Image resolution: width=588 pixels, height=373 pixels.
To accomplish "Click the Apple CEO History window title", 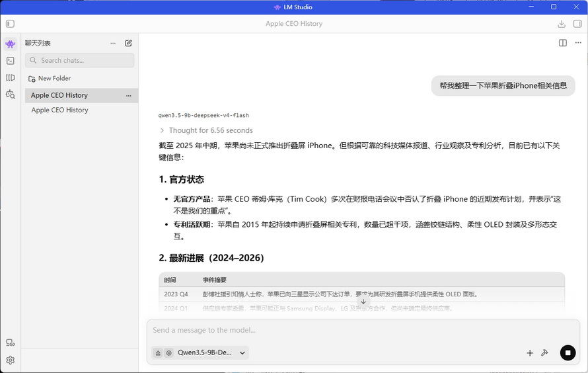I will click(x=294, y=24).
